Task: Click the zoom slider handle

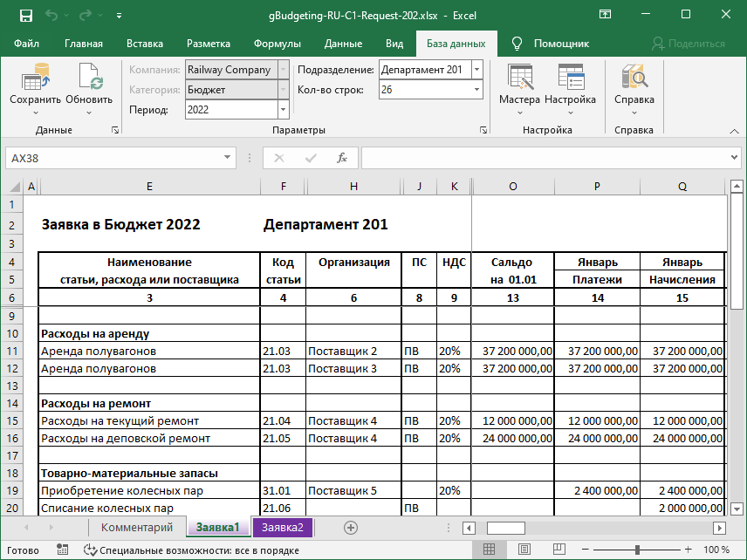Action: point(637,550)
